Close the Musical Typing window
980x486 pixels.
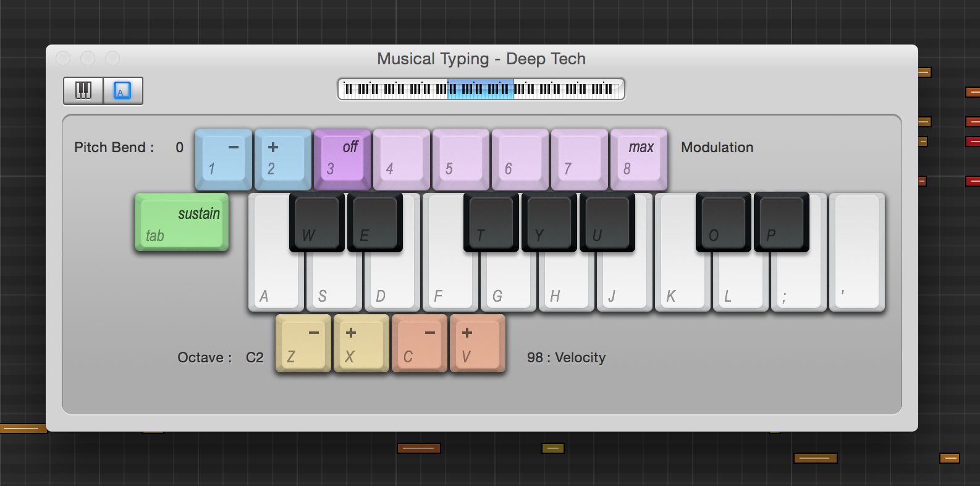63,58
